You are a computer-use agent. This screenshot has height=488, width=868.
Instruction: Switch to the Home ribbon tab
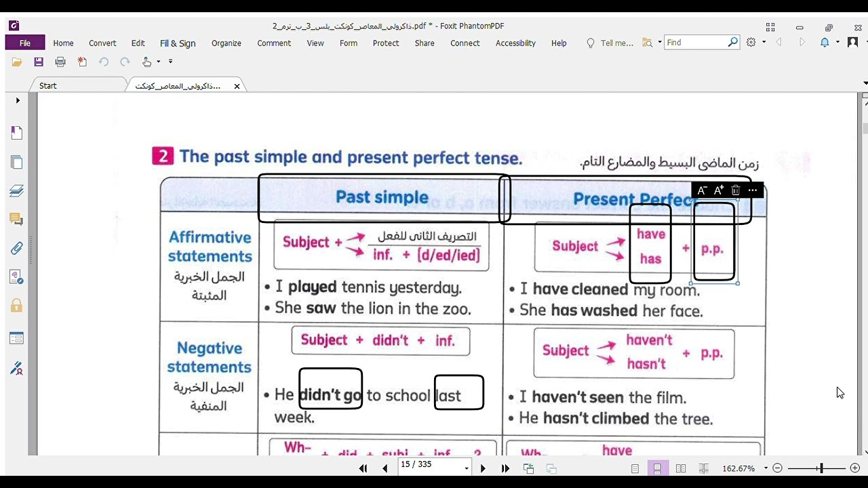(63, 43)
